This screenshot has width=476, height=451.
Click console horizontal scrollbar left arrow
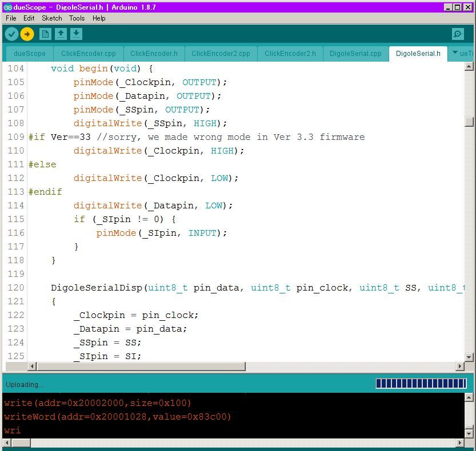click(7, 443)
